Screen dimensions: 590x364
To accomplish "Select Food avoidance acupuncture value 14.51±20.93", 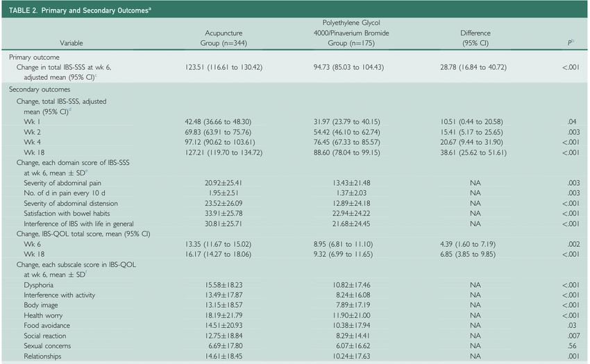I will point(224,325).
